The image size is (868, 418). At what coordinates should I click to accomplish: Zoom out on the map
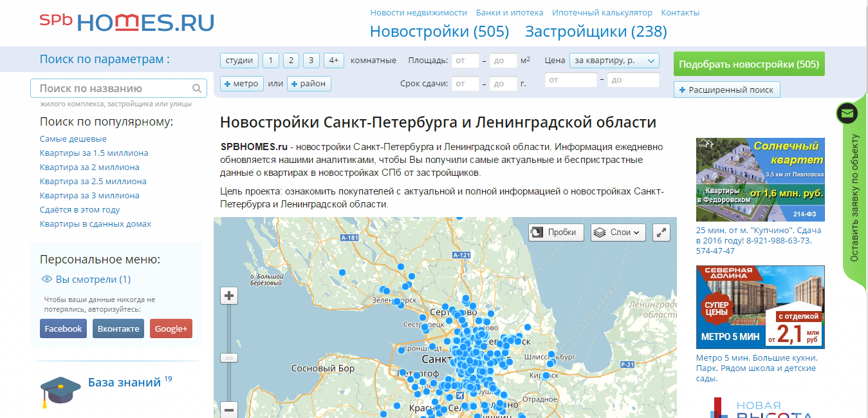(x=229, y=409)
